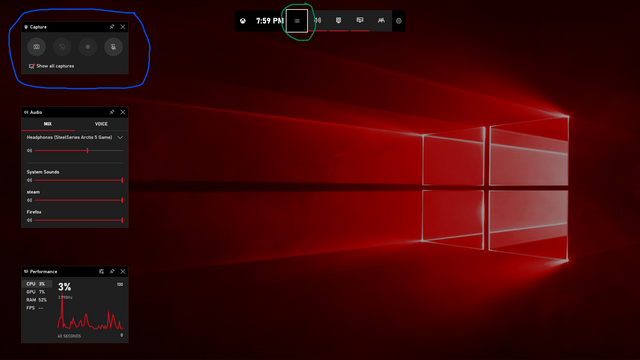
Task: Open Xbox Social from Game Bar
Action: pyautogui.click(x=381, y=20)
